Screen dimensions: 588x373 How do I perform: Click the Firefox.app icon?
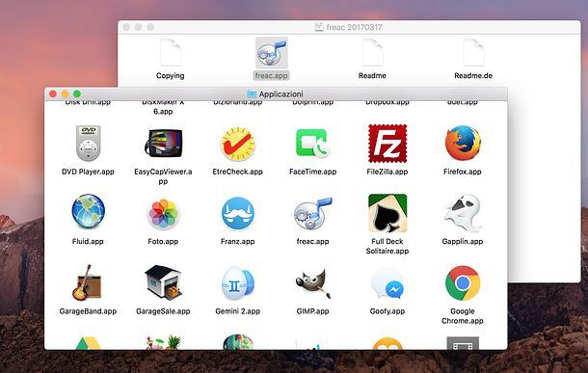click(463, 144)
